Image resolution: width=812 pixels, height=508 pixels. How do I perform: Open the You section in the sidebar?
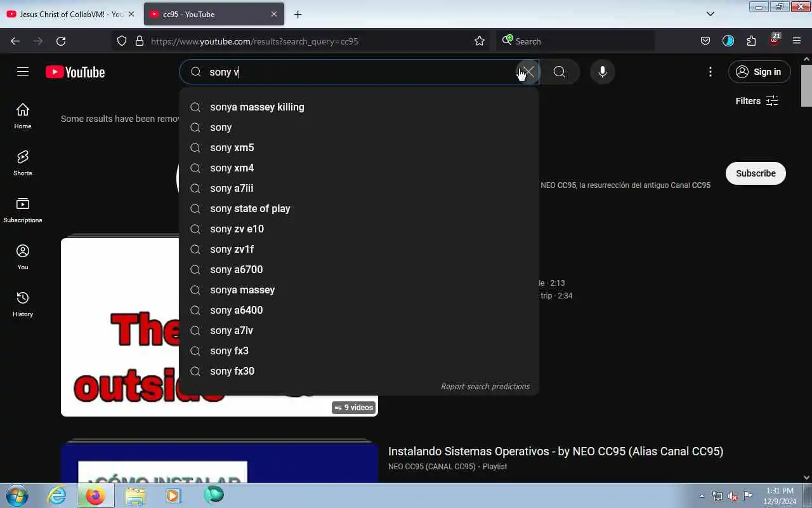tap(23, 257)
